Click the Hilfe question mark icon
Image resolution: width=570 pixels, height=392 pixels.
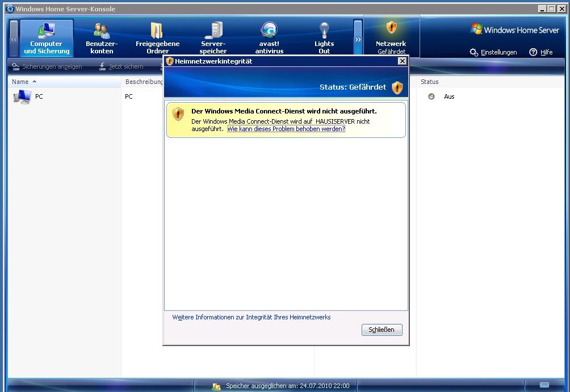coord(533,52)
